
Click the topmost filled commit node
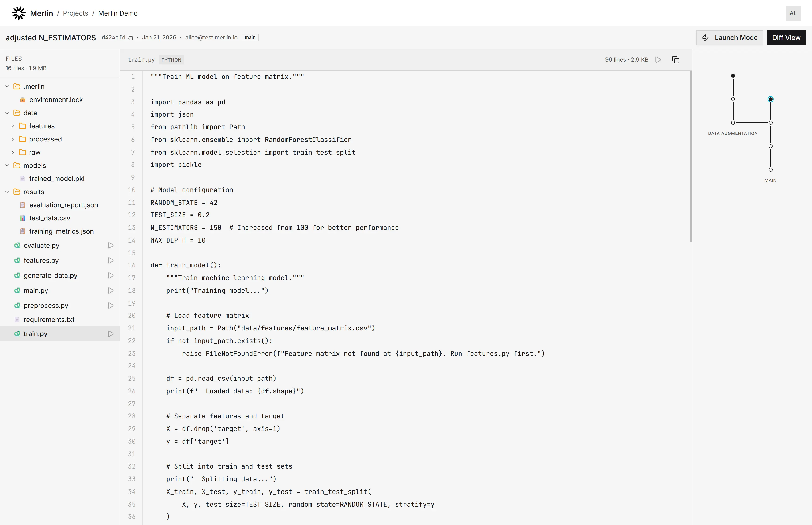pos(733,76)
